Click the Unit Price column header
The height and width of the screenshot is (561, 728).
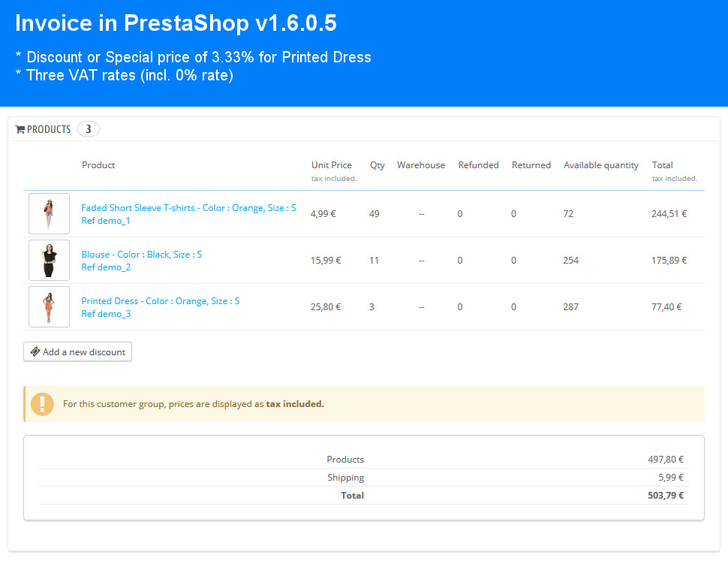(x=332, y=165)
